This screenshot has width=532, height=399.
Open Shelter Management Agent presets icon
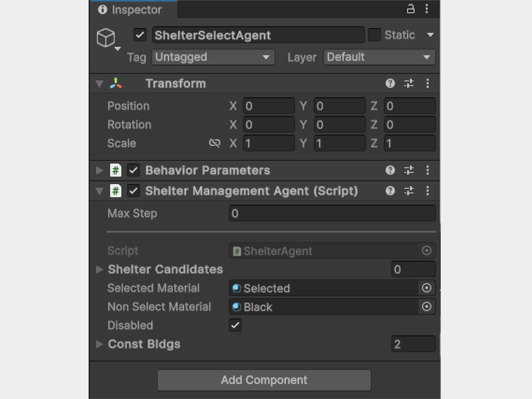click(409, 191)
